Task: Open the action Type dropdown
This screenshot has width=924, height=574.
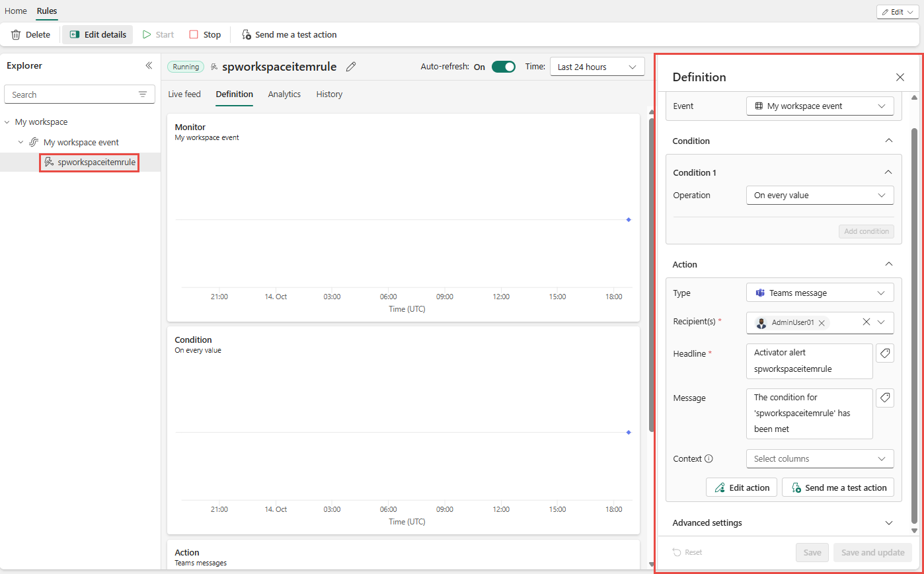Action: 820,293
